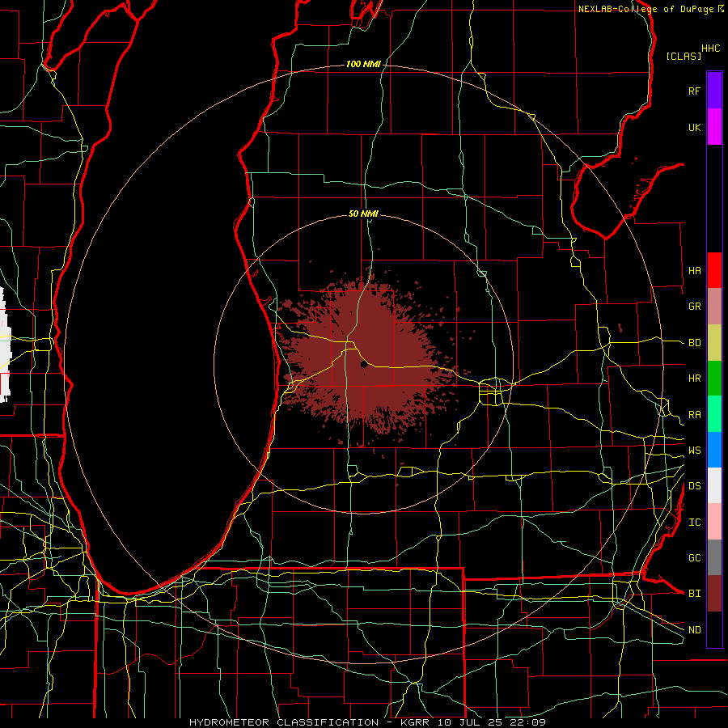This screenshot has width=728, height=728.
Task: Click the "HYDROMETEOR CLASSIFICATION" title text
Action: [284, 722]
